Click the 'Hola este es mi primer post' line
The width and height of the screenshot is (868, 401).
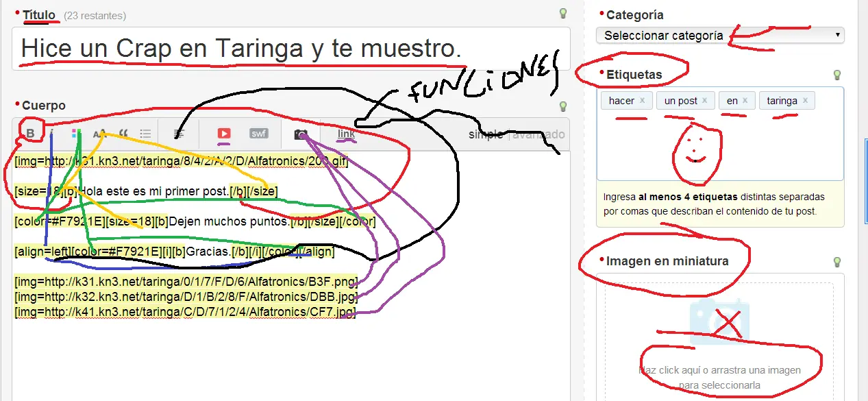click(x=146, y=191)
